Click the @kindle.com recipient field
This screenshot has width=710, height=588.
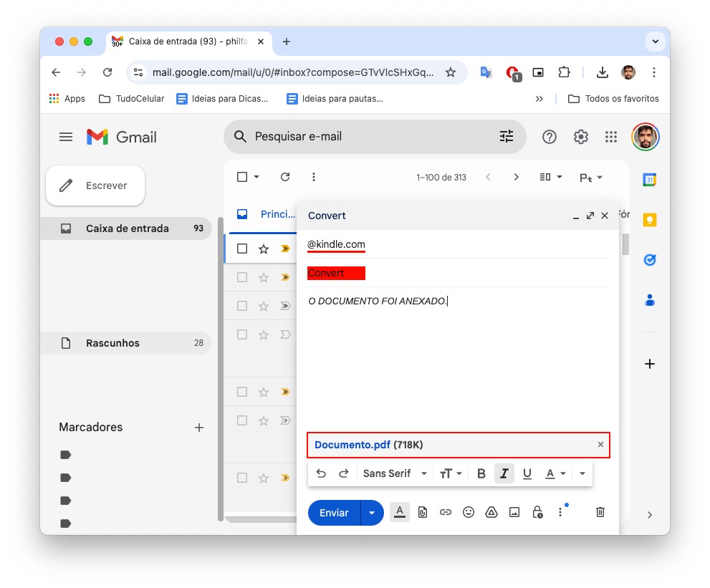[x=457, y=244]
